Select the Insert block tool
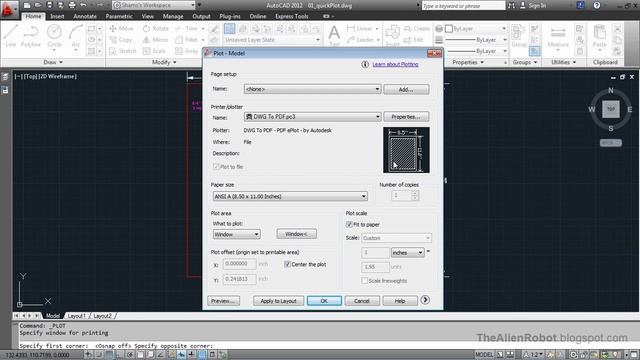 pos(393,36)
